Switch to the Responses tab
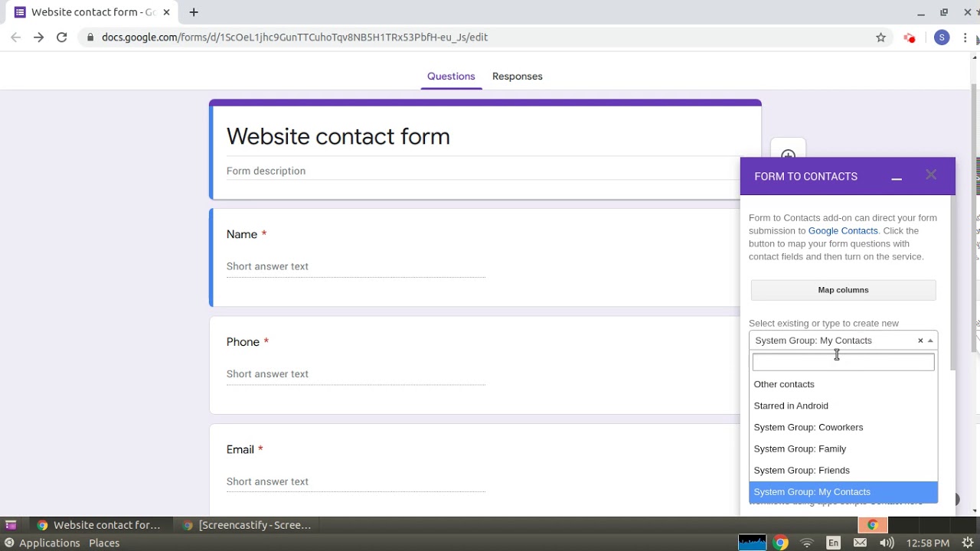 [x=518, y=77]
